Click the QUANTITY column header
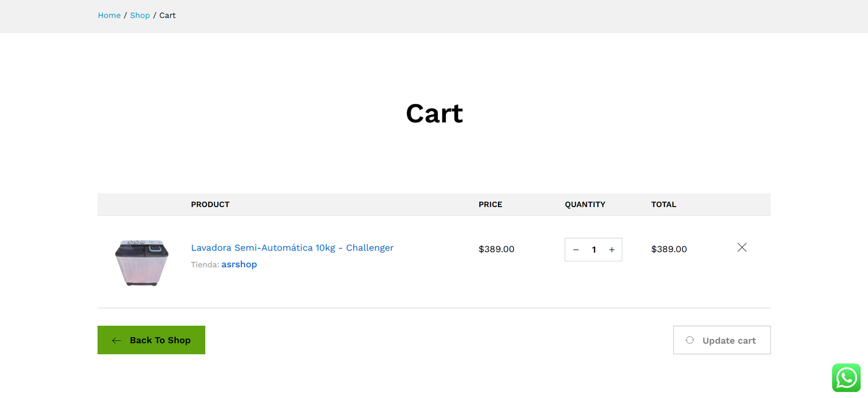The height and width of the screenshot is (398, 868). click(x=585, y=204)
